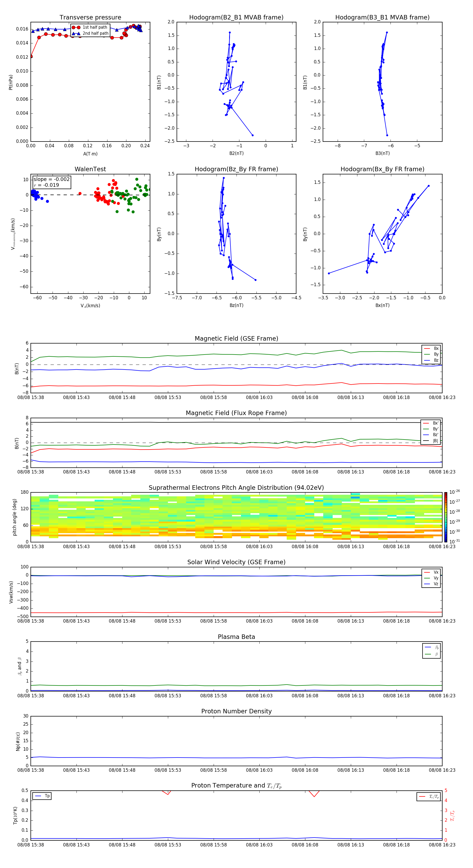This screenshot has width=473, height=868.
Task: Click the Tp legend entry in temperature panel
Action: click(42, 796)
